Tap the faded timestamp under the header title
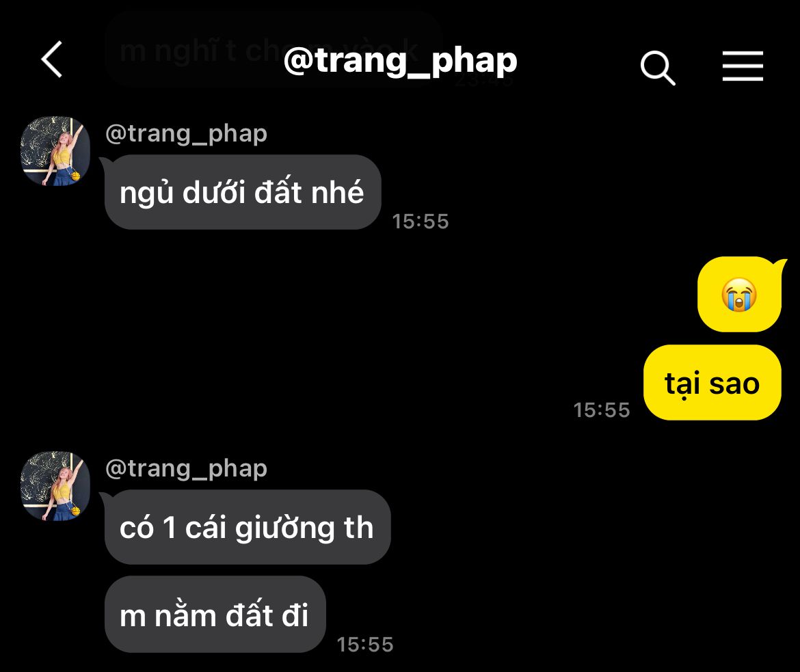 485,81
